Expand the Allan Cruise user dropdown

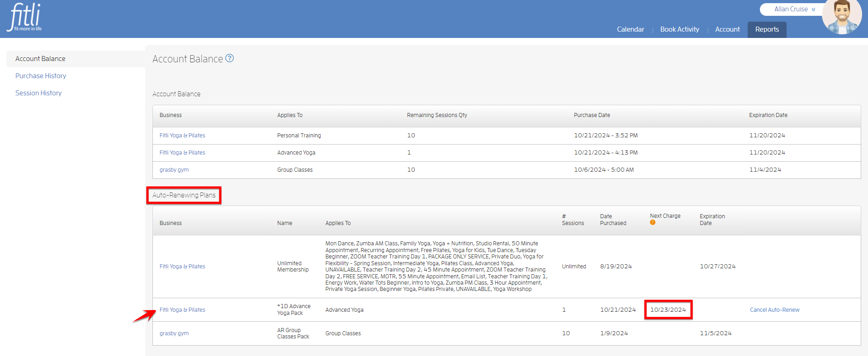(794, 9)
